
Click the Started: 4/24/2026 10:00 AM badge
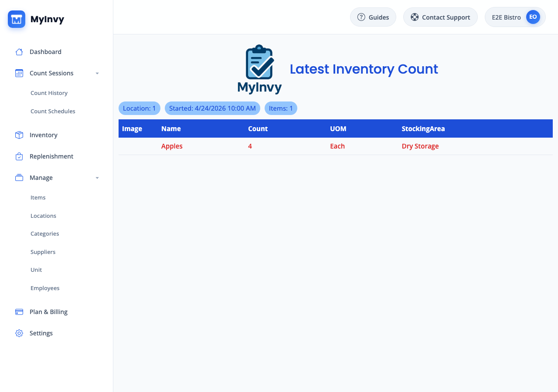click(212, 108)
